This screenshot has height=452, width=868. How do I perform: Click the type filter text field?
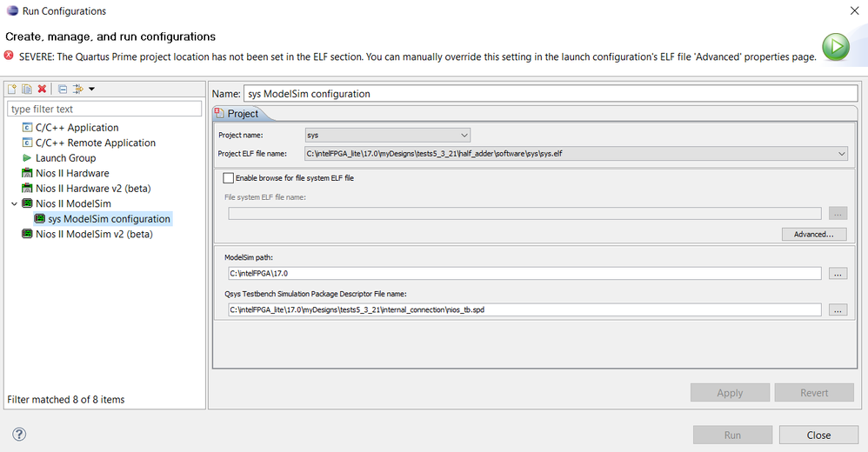point(104,110)
